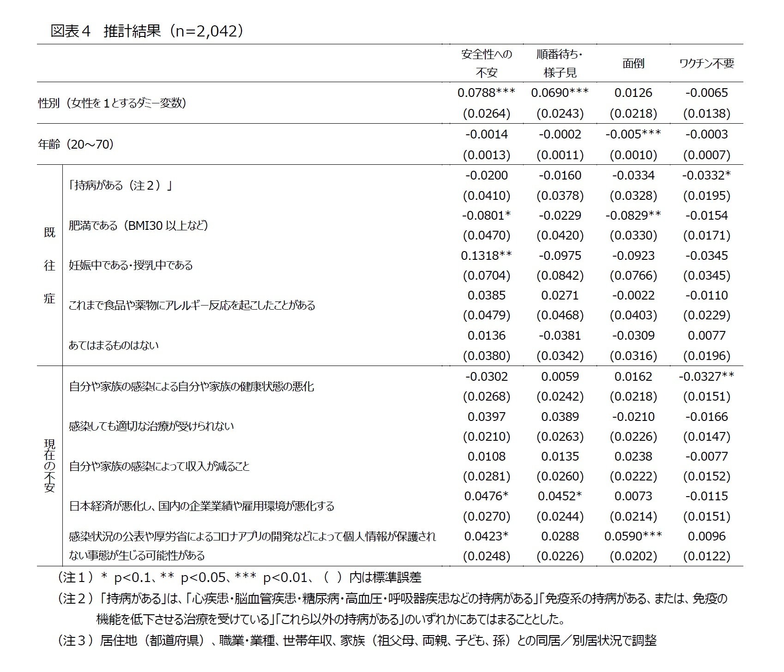Click the table title 図表４ 推計結果
Viewport: 784px width, 672px height.
tap(147, 31)
